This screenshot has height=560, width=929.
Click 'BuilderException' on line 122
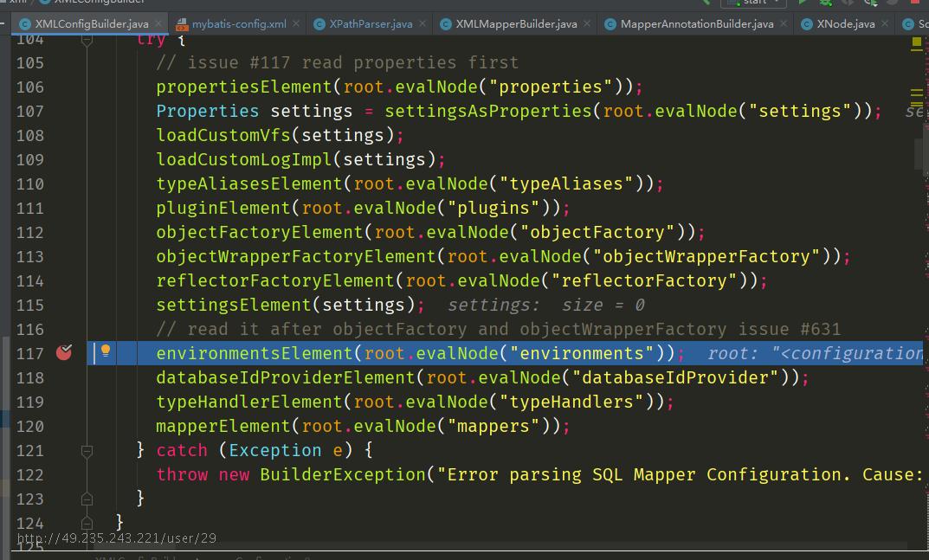click(x=343, y=476)
